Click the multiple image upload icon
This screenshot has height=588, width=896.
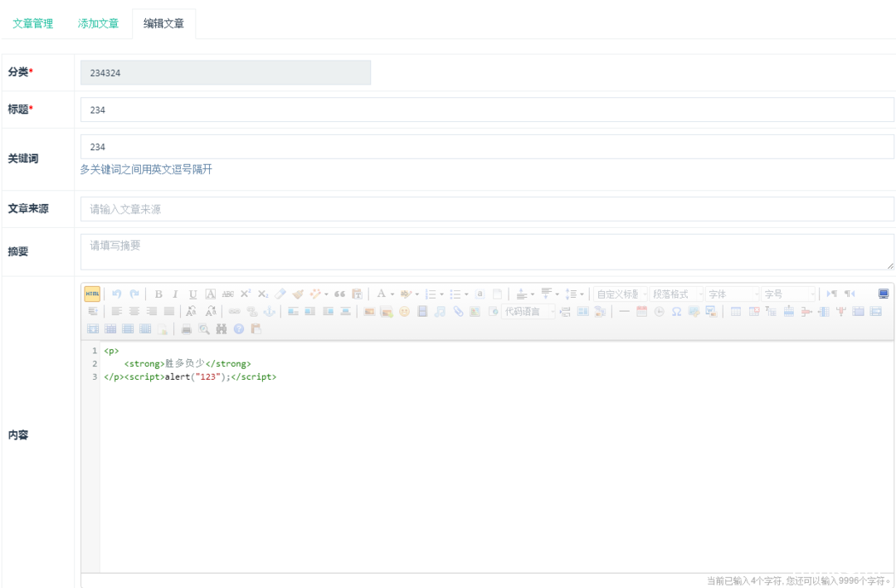click(387, 312)
